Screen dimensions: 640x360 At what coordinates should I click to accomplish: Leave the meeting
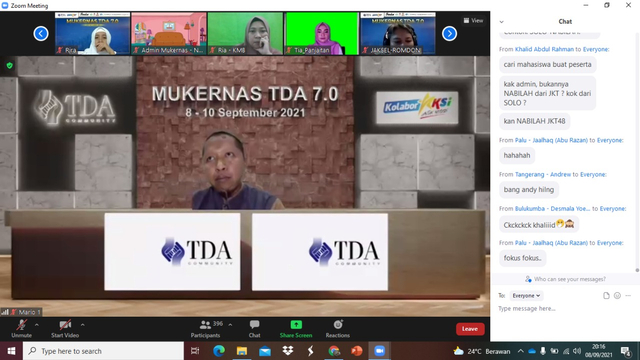tap(470, 329)
